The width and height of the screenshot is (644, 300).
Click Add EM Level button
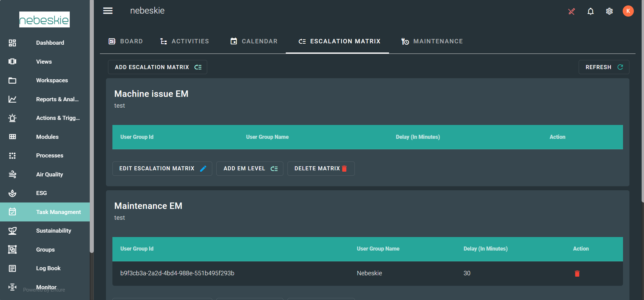tap(250, 169)
